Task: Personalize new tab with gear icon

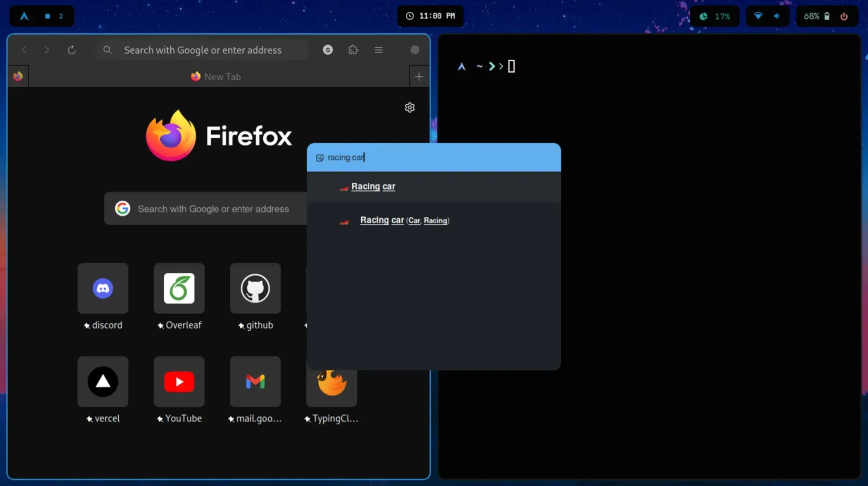Action: [x=410, y=107]
